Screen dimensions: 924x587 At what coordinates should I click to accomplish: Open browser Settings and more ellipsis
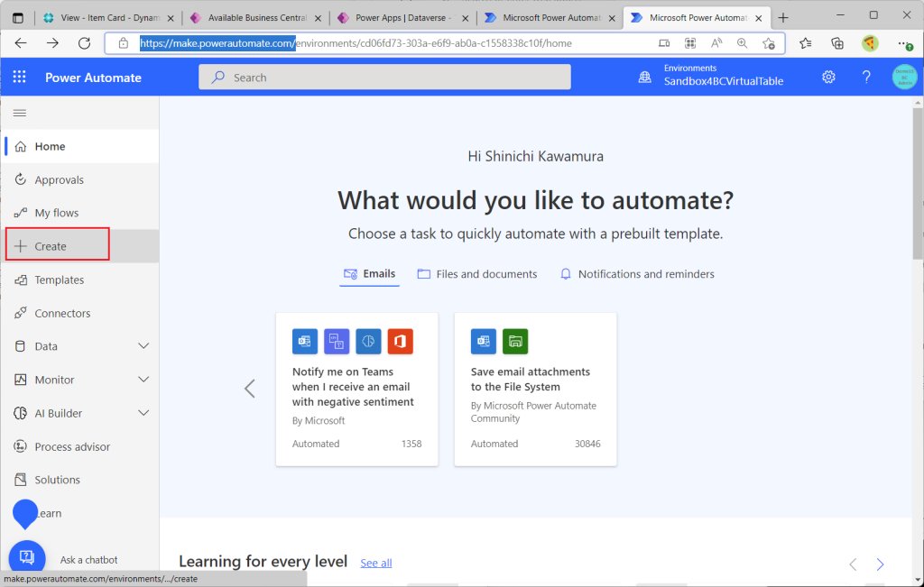pos(904,43)
